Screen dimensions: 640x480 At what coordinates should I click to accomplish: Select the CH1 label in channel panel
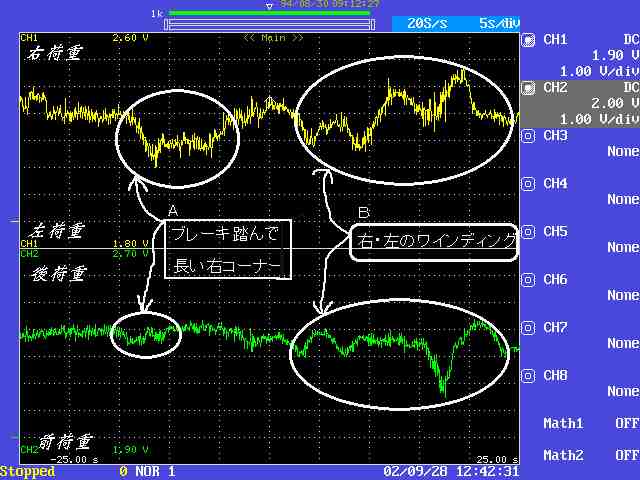(555, 40)
